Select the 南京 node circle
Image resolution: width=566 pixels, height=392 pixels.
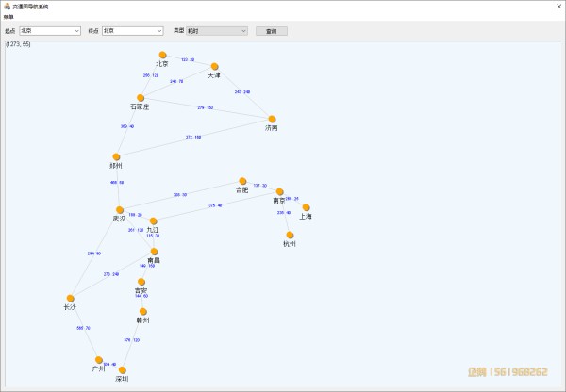[280, 192]
